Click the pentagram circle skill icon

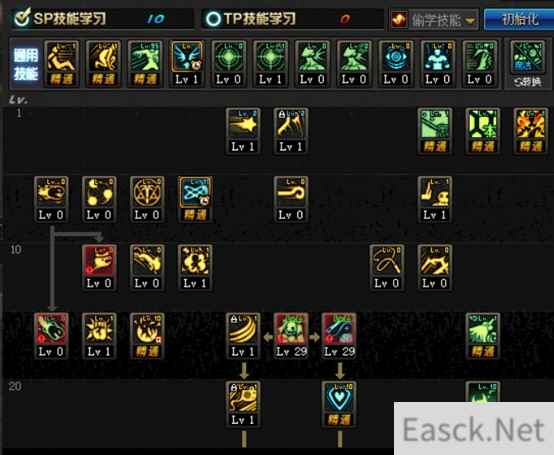147,199
